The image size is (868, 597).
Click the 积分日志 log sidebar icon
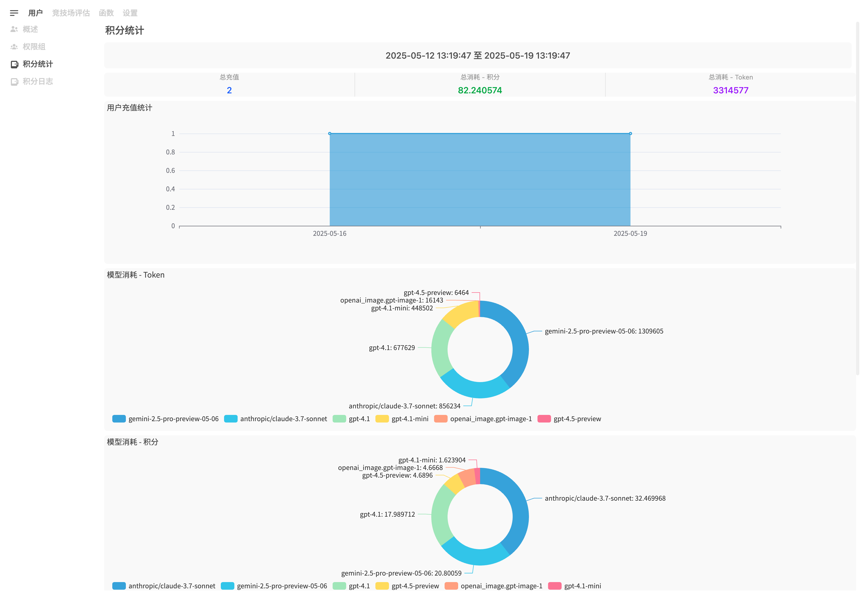(14, 82)
